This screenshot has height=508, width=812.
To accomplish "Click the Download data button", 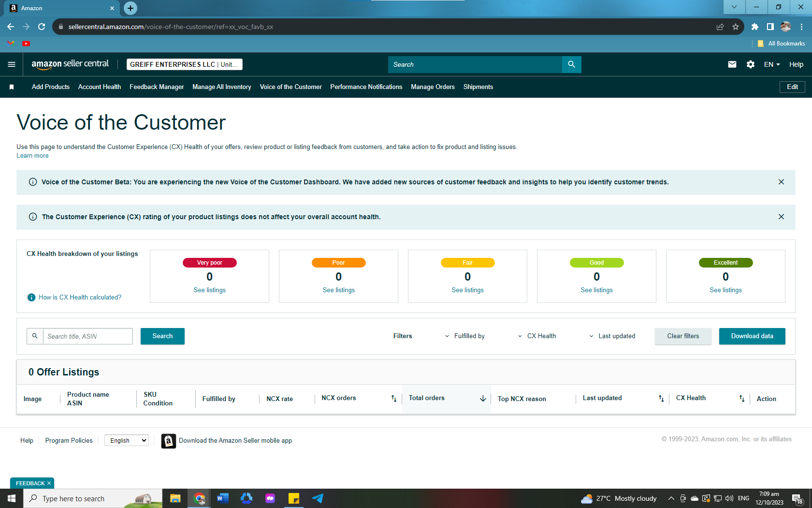I will tap(752, 336).
